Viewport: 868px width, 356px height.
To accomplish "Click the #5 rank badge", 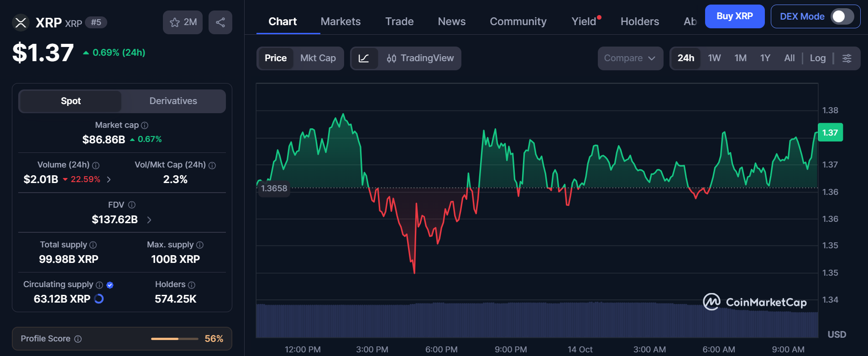I will 96,22.
